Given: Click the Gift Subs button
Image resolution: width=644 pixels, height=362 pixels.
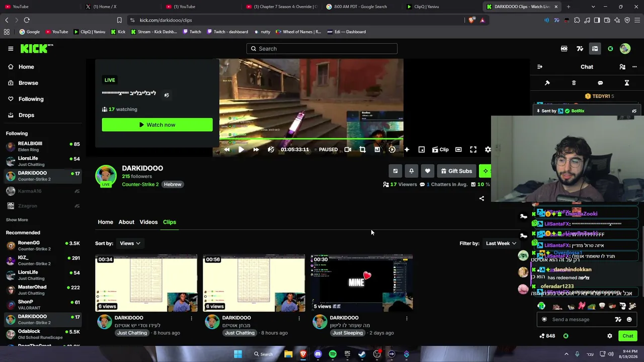Looking at the screenshot, I should point(456,171).
